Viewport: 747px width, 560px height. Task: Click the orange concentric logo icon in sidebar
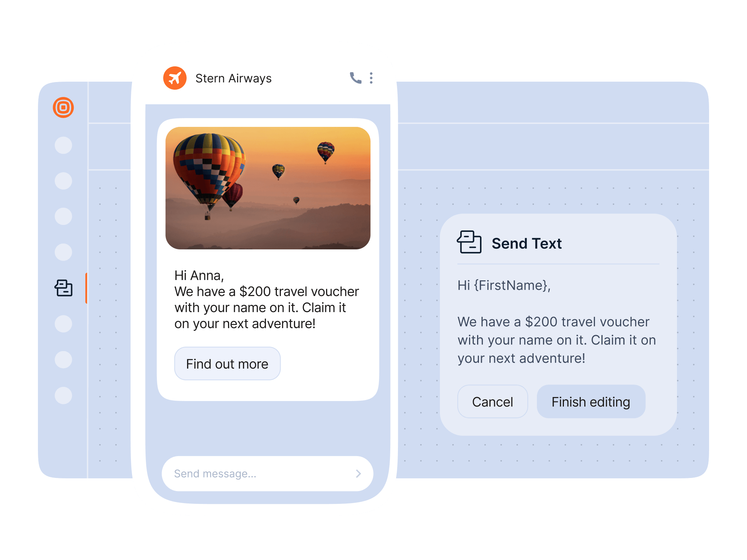pos(63,108)
